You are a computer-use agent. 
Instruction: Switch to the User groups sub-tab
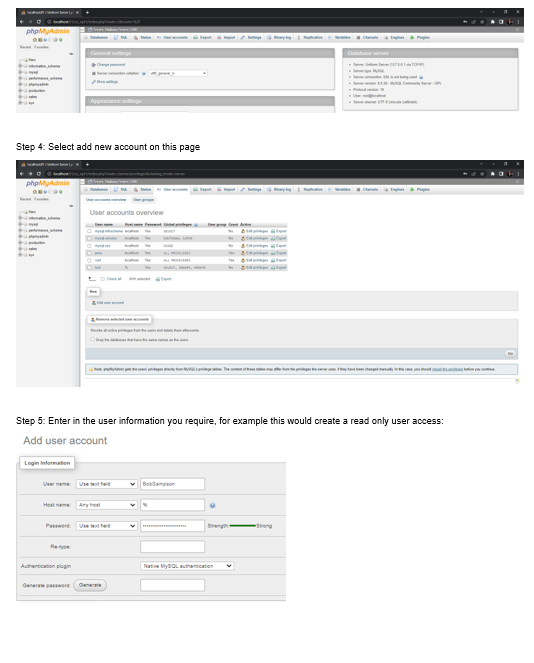point(144,200)
